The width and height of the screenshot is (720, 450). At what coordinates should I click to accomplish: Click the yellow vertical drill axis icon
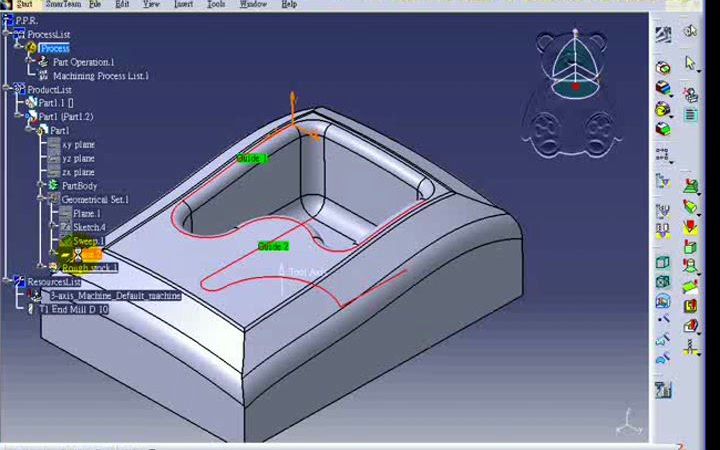click(690, 347)
